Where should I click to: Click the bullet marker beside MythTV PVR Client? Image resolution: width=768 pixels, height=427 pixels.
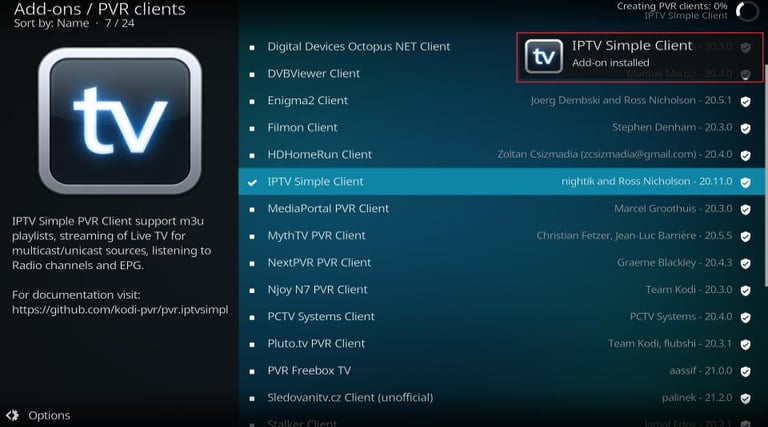[252, 237]
